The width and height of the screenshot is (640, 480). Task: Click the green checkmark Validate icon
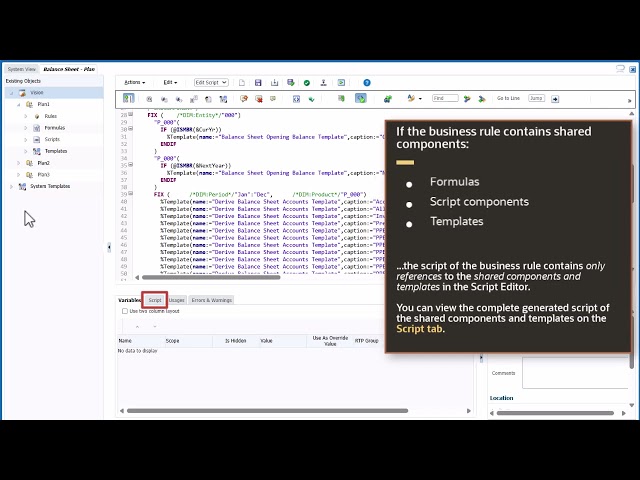pyautogui.click(x=307, y=82)
